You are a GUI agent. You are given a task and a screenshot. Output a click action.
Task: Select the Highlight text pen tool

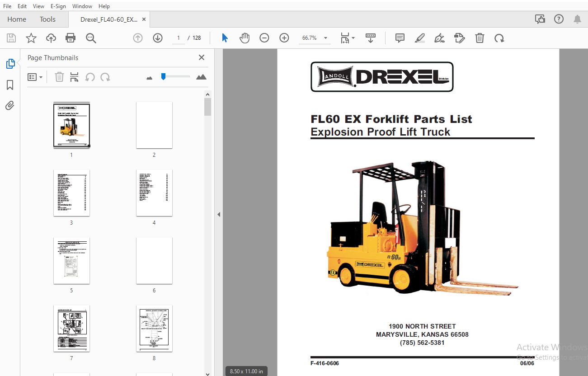coord(420,38)
